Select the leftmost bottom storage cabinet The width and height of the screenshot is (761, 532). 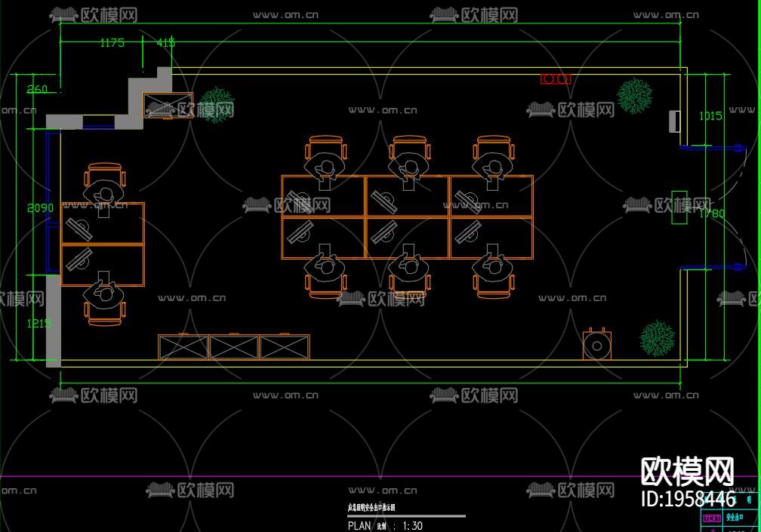pos(183,347)
